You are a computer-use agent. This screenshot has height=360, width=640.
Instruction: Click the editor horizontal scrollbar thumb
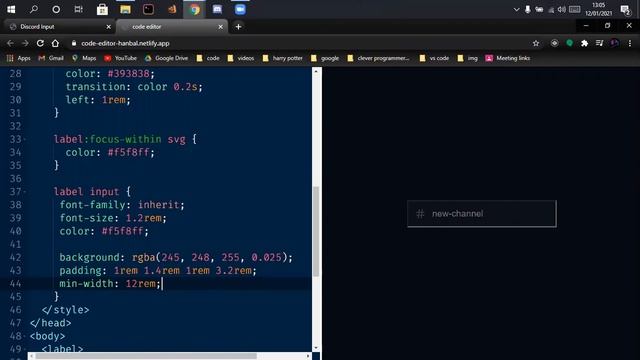(146, 356)
